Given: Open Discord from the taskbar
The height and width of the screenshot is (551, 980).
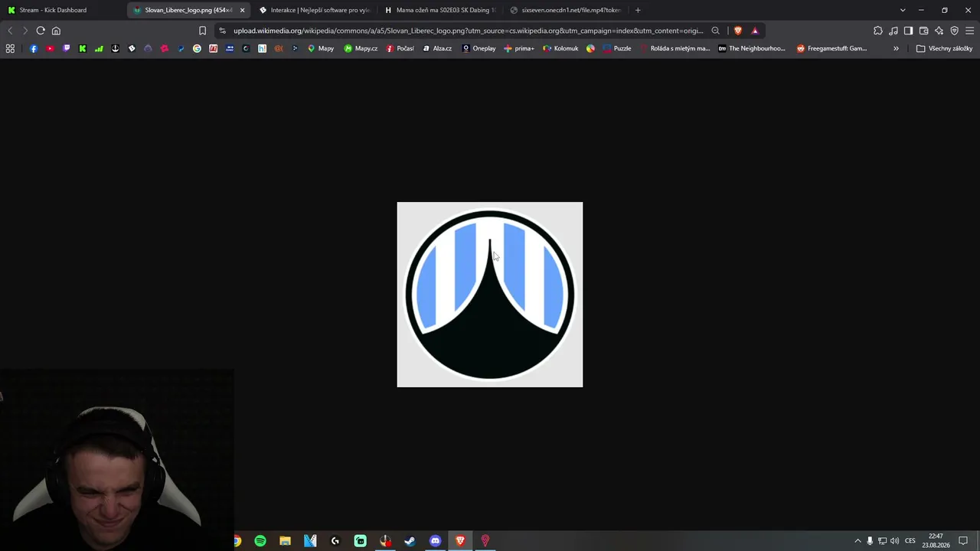Looking at the screenshot, I should (435, 541).
